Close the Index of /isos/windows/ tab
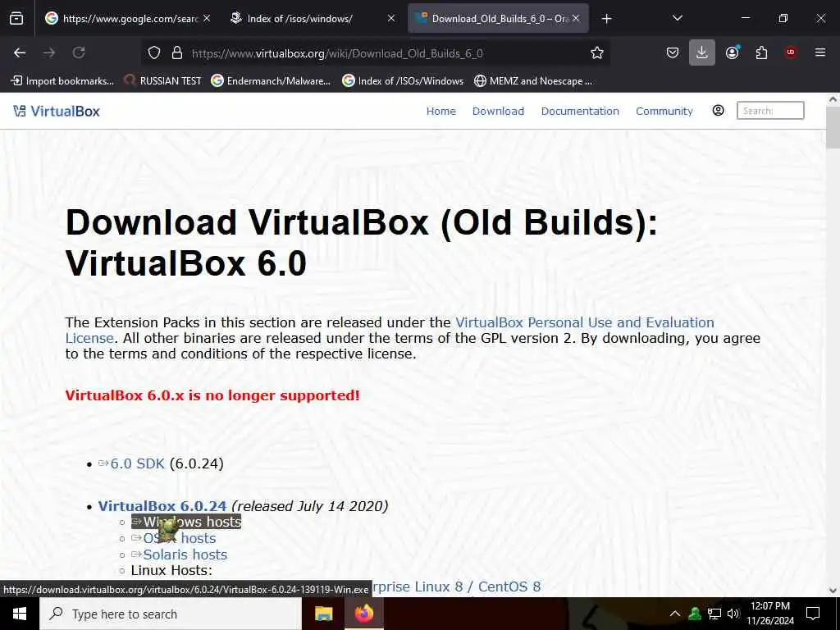840x630 pixels. [x=391, y=19]
